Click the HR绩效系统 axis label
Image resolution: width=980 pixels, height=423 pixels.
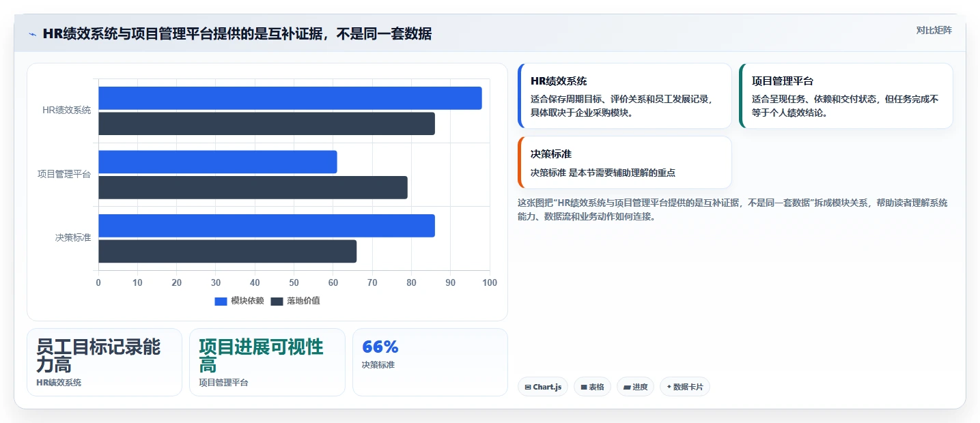tap(66, 110)
